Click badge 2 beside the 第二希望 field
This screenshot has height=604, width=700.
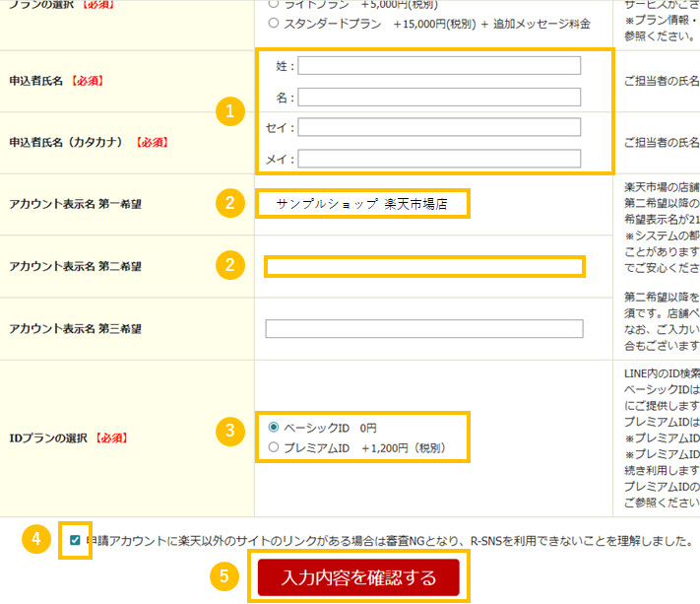pos(229,264)
